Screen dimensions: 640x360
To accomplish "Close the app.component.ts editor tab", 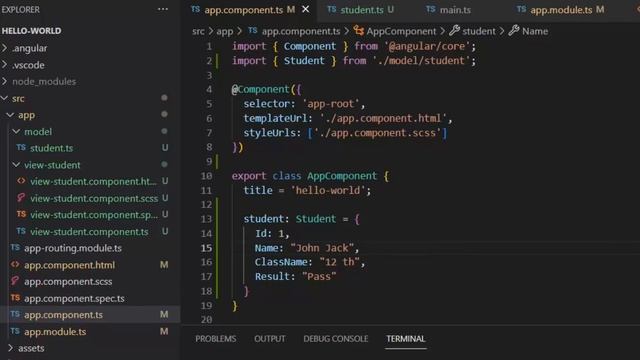I will (305, 9).
